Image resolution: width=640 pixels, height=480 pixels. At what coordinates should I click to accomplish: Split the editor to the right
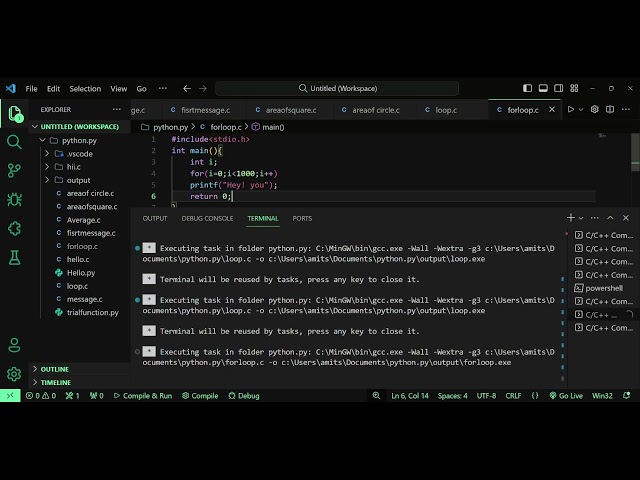click(610, 109)
